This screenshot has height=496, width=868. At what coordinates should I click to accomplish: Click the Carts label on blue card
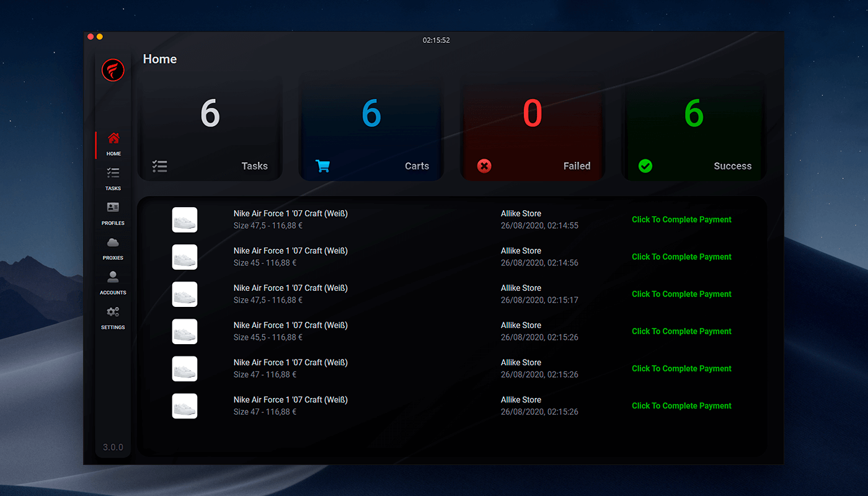click(417, 166)
